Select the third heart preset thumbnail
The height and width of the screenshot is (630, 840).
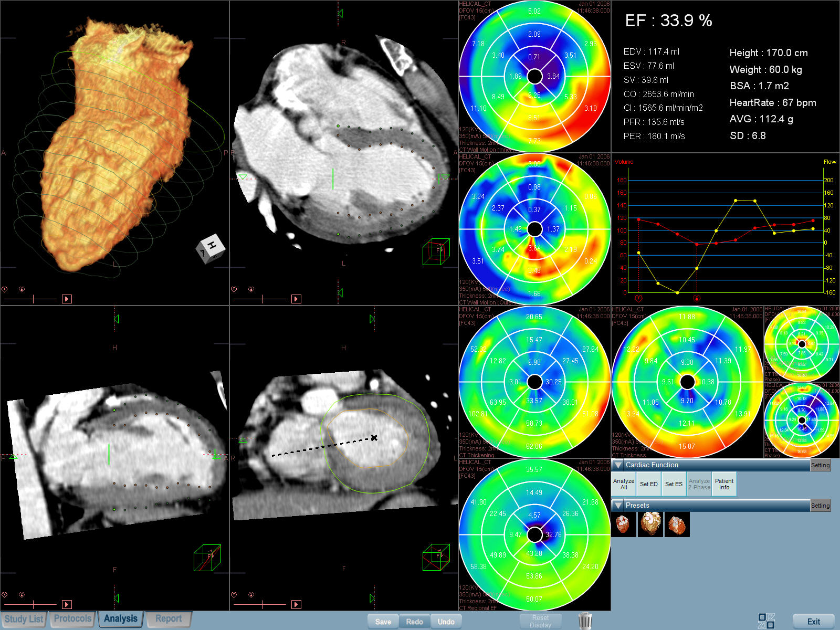pyautogui.click(x=677, y=524)
